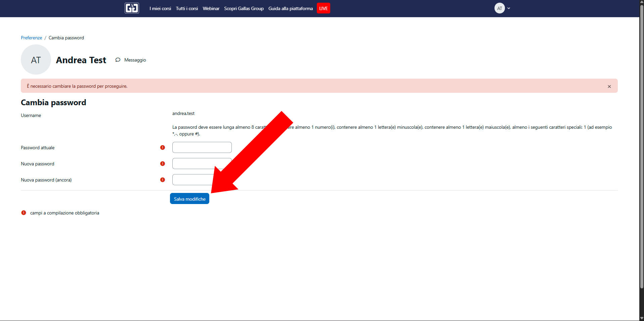Dismiss the password change alert banner
The width and height of the screenshot is (644, 321).
[x=609, y=86]
